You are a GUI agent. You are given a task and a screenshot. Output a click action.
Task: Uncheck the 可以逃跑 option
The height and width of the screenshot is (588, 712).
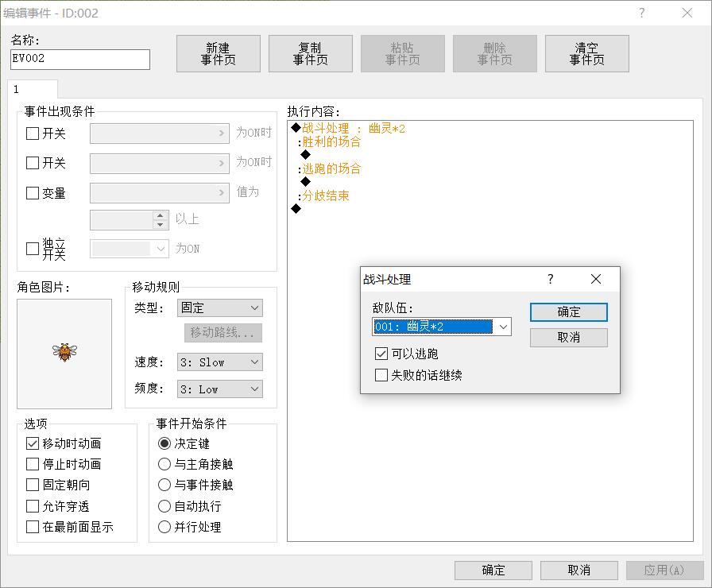pyautogui.click(x=381, y=354)
